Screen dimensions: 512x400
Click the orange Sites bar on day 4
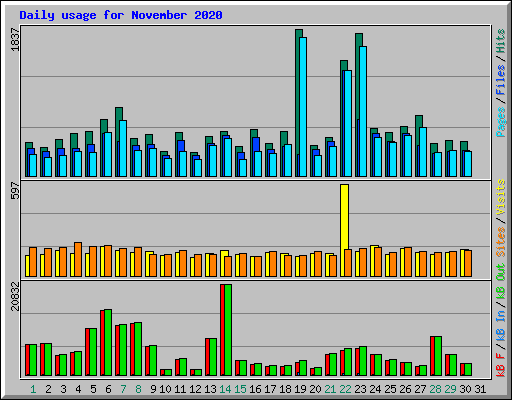tap(78, 259)
